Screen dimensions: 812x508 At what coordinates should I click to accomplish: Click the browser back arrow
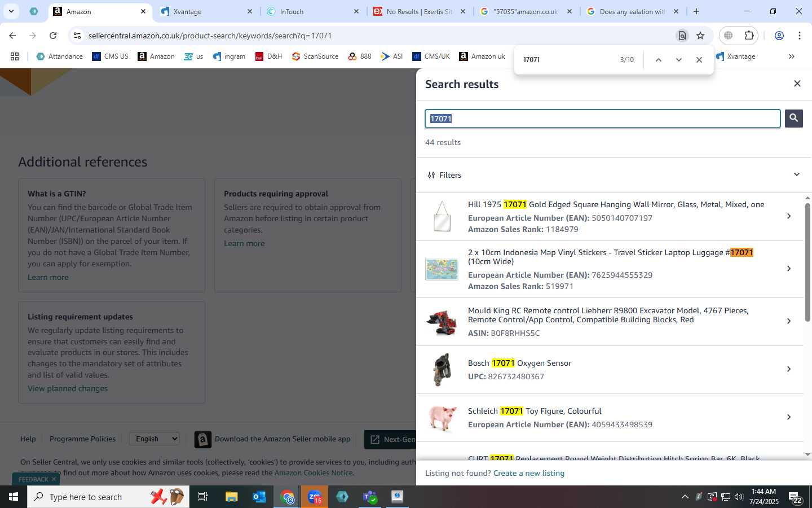tap(12, 36)
